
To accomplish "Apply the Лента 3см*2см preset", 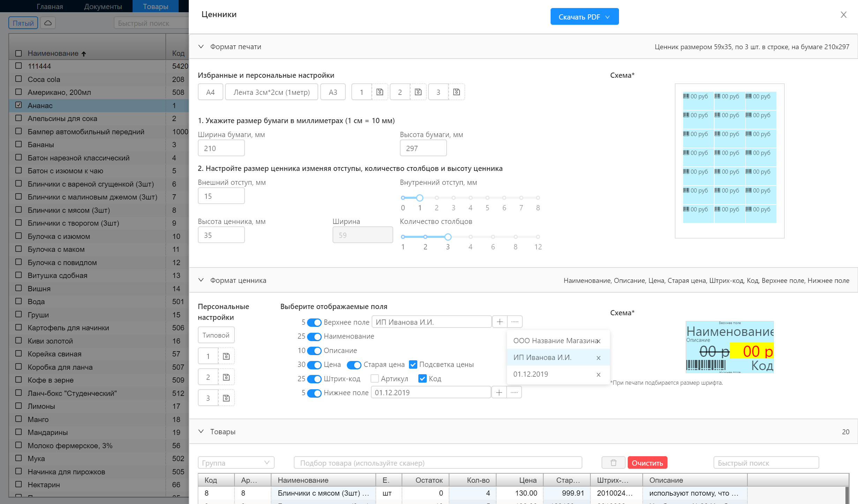I will 271,92.
